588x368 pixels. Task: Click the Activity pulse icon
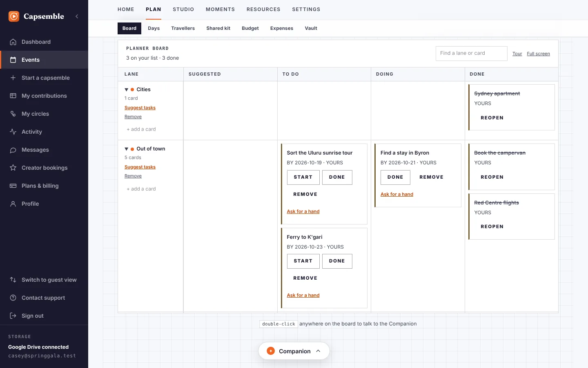click(13, 132)
